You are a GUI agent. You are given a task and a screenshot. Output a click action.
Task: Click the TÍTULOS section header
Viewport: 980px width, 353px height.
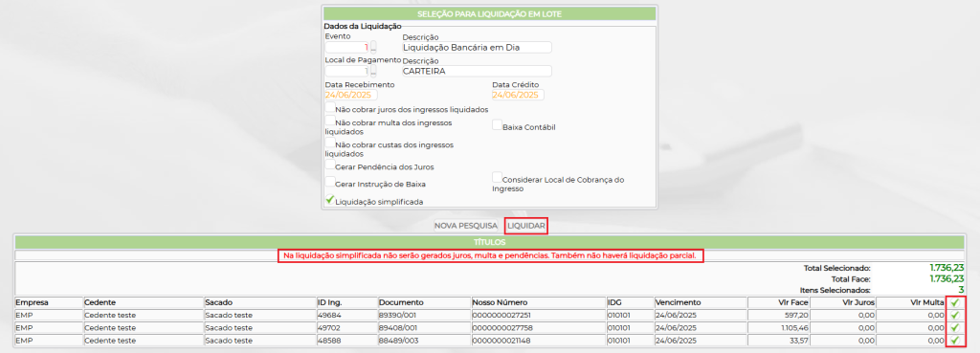pos(489,241)
